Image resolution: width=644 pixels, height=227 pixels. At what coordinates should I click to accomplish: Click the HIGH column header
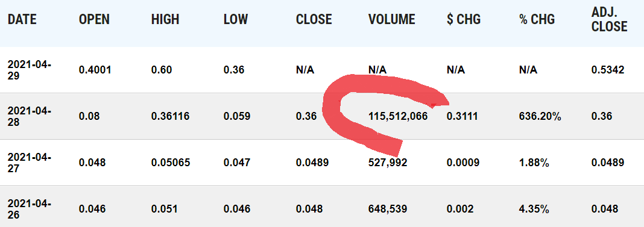point(165,19)
